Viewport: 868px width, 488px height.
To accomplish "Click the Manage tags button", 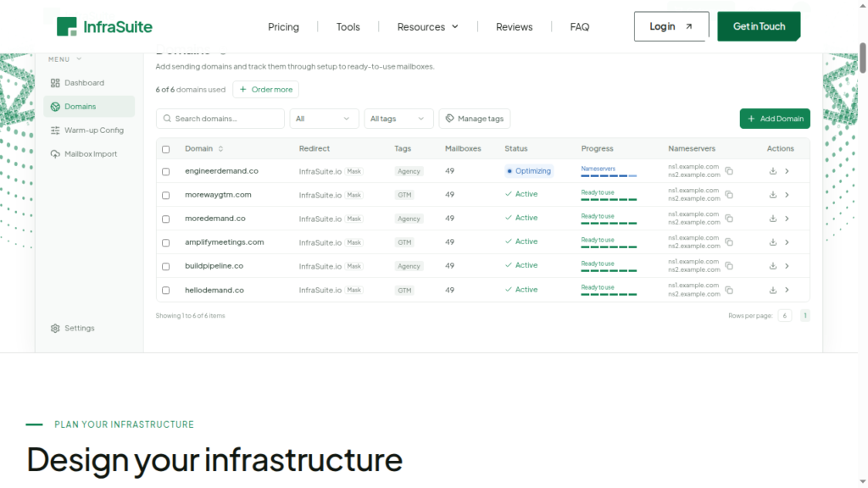I will pyautogui.click(x=475, y=119).
